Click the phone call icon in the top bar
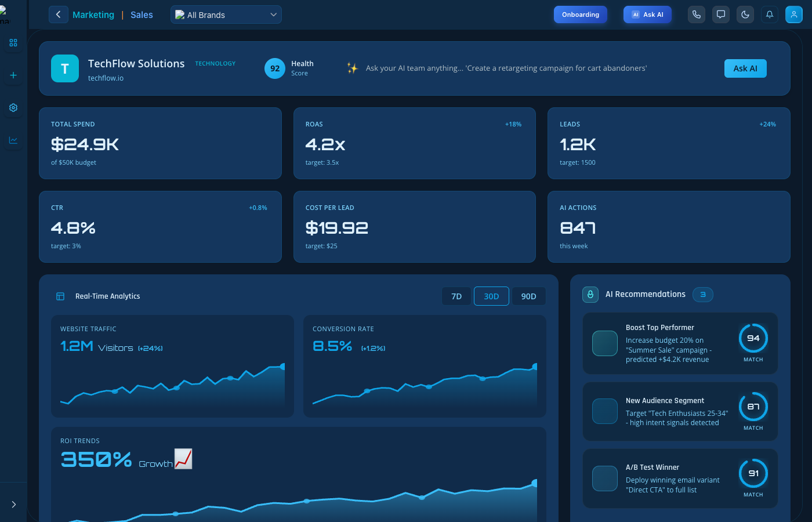The image size is (812, 522). pyautogui.click(x=697, y=14)
